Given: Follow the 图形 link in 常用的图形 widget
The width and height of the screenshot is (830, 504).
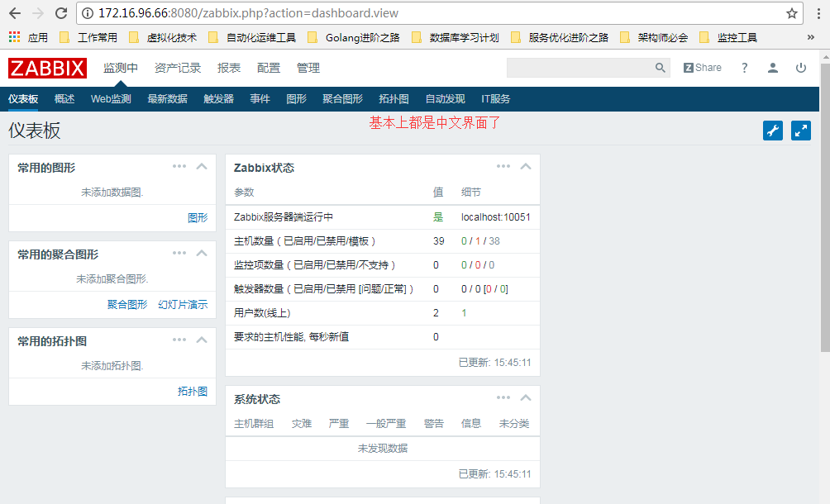Looking at the screenshot, I should (198, 218).
